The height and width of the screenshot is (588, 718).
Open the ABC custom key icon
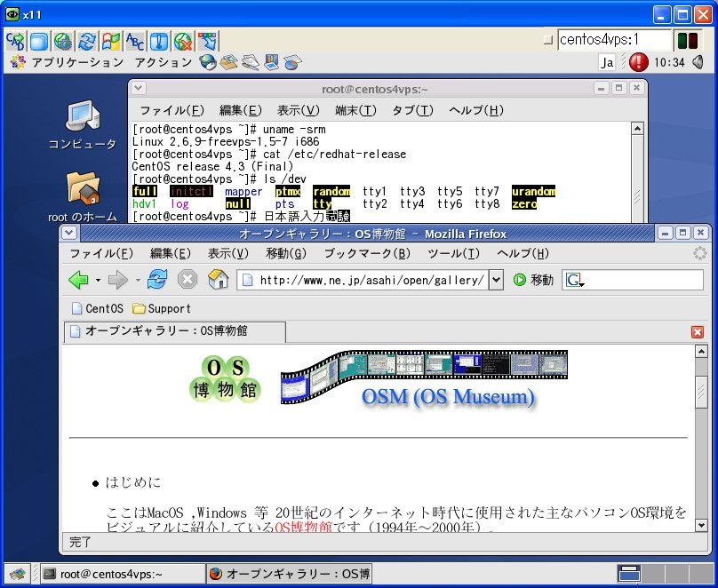click(x=135, y=41)
